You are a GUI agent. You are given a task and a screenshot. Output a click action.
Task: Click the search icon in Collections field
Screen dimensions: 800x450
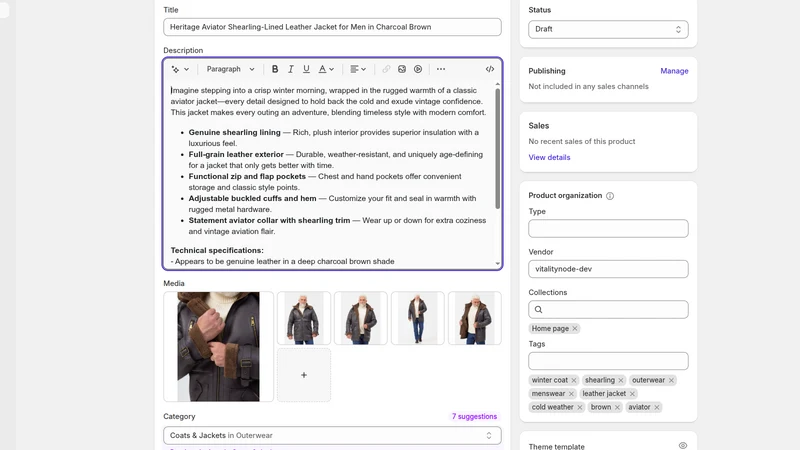[x=538, y=310]
